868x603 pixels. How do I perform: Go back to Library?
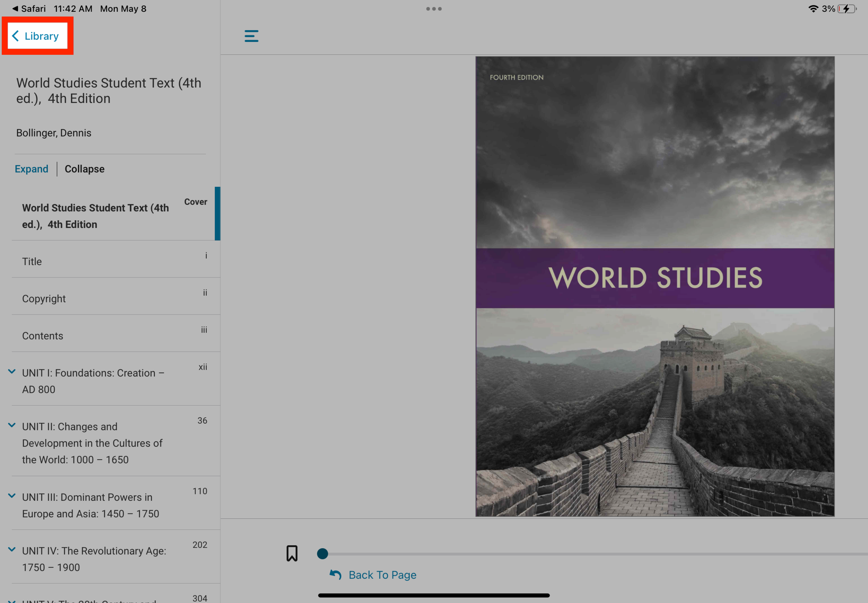36,36
